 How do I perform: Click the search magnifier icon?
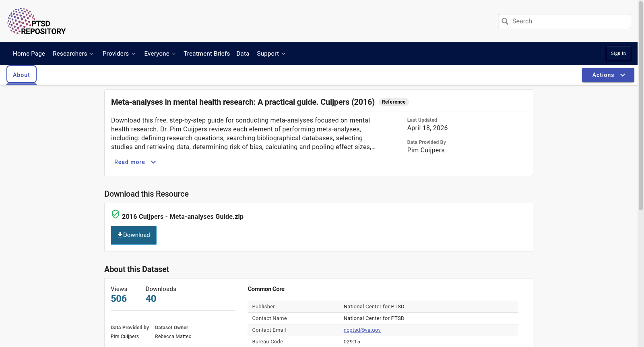click(x=505, y=21)
